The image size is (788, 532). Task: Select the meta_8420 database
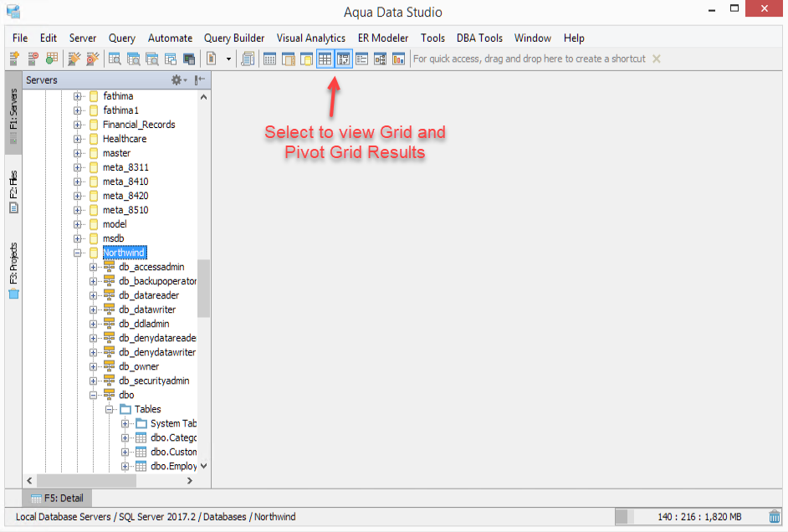125,196
